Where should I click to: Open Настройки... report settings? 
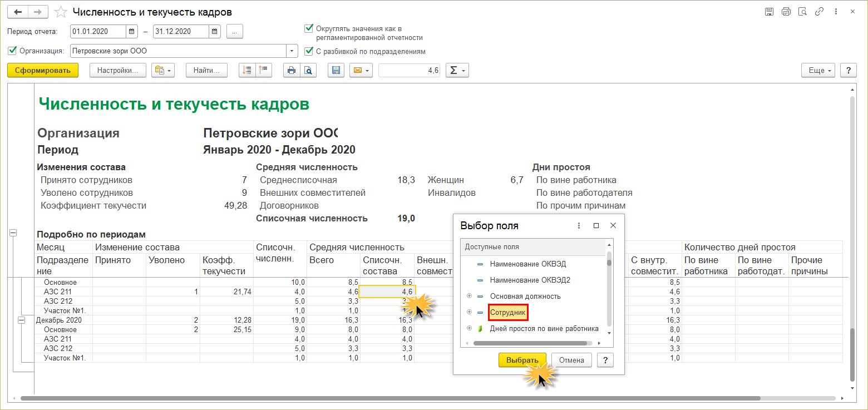pos(117,71)
